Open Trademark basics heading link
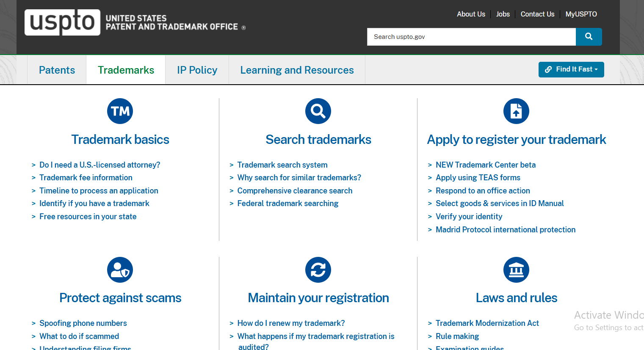The height and width of the screenshot is (350, 644). point(120,140)
